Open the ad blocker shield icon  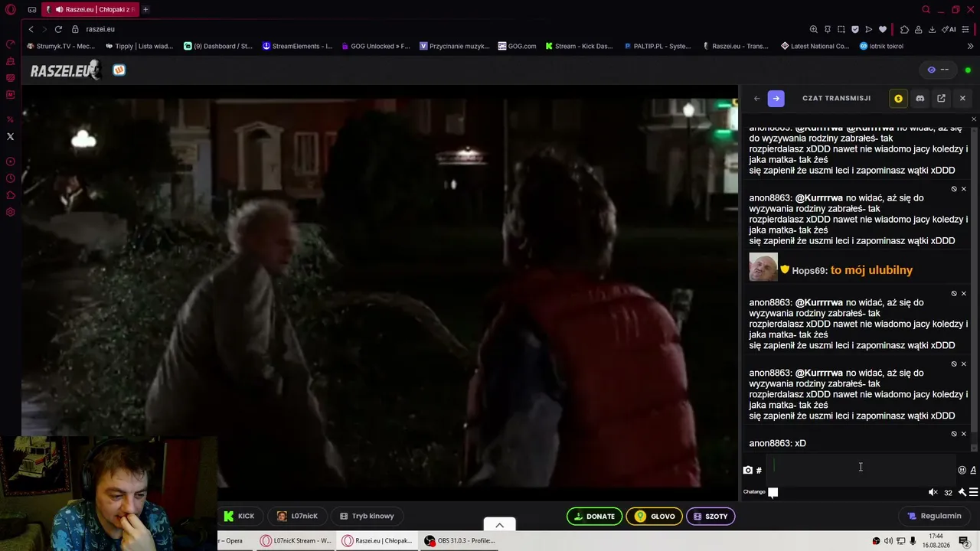tap(855, 29)
